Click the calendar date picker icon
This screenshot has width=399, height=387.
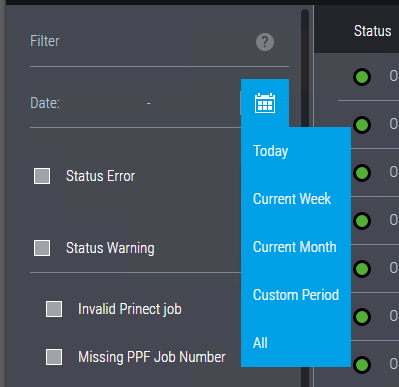click(x=265, y=103)
